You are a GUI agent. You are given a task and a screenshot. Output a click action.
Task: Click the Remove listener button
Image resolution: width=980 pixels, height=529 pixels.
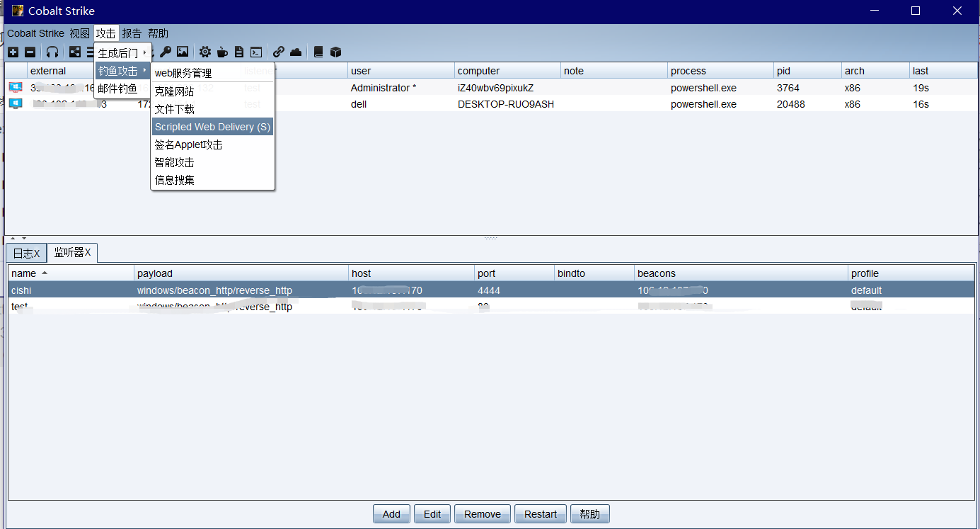point(483,514)
